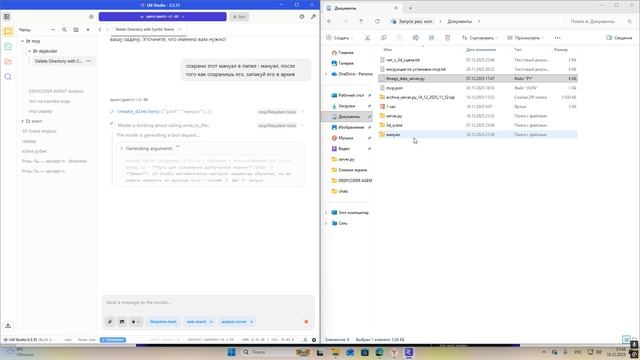Open more options ellipsis in Explorer toolbar
This screenshot has width=640, height=360.
tap(558, 38)
